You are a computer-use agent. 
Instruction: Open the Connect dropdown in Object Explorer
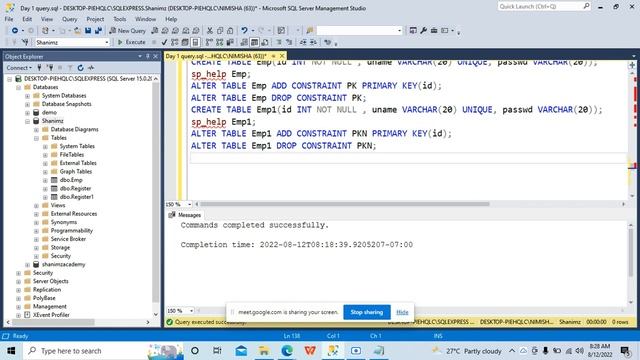[x=19, y=68]
